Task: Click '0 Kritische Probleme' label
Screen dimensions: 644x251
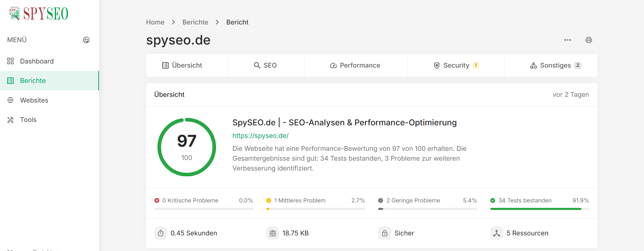Action: tap(190, 200)
